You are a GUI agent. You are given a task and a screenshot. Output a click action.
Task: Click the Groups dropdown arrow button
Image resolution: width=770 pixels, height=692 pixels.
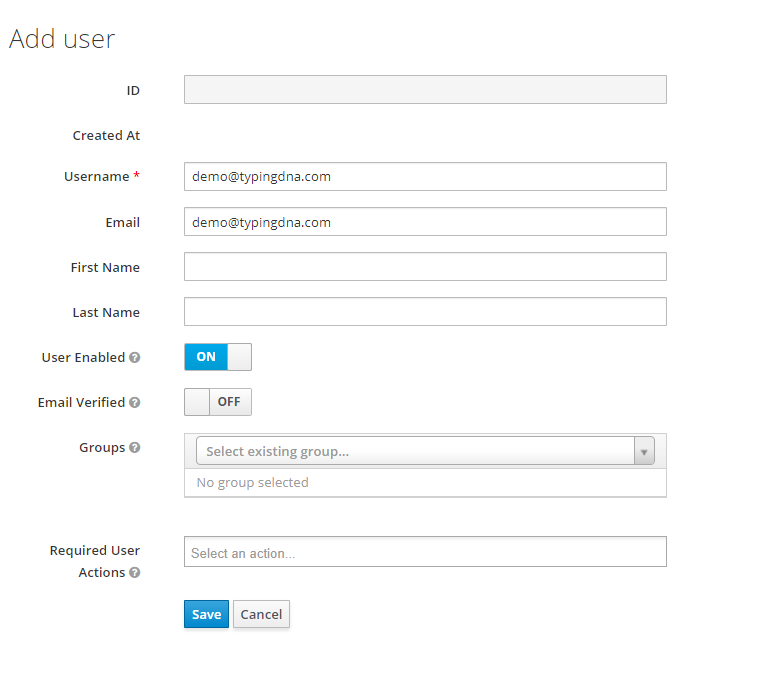(644, 451)
